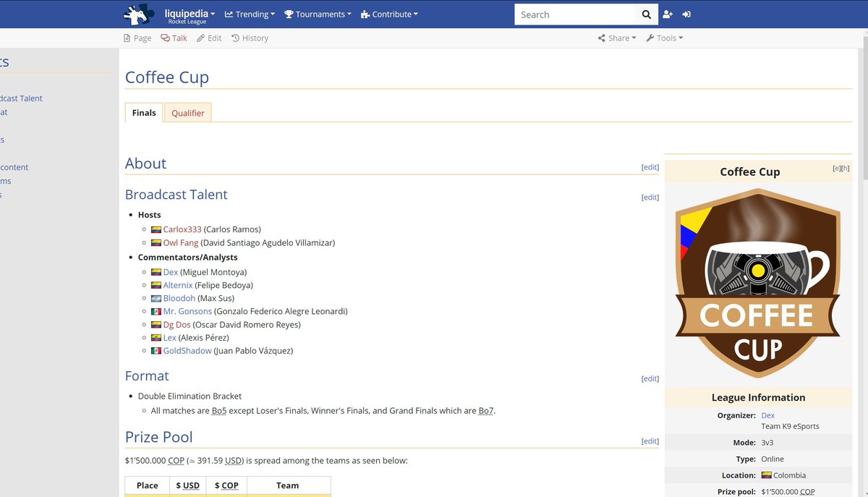Click the League Information infobox header
This screenshot has height=497, width=868.
point(758,397)
